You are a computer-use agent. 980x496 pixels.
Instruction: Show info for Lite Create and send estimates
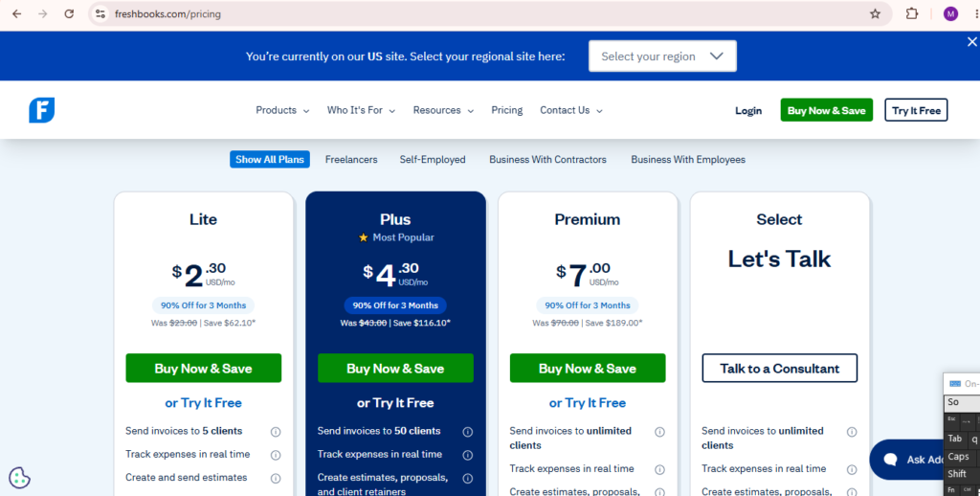point(275,479)
